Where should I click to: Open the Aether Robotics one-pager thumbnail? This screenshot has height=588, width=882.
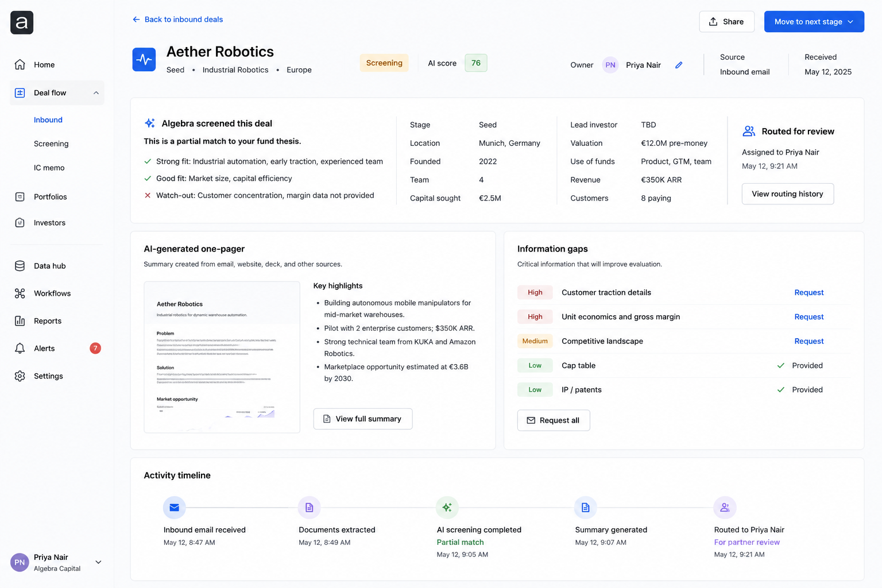click(222, 357)
